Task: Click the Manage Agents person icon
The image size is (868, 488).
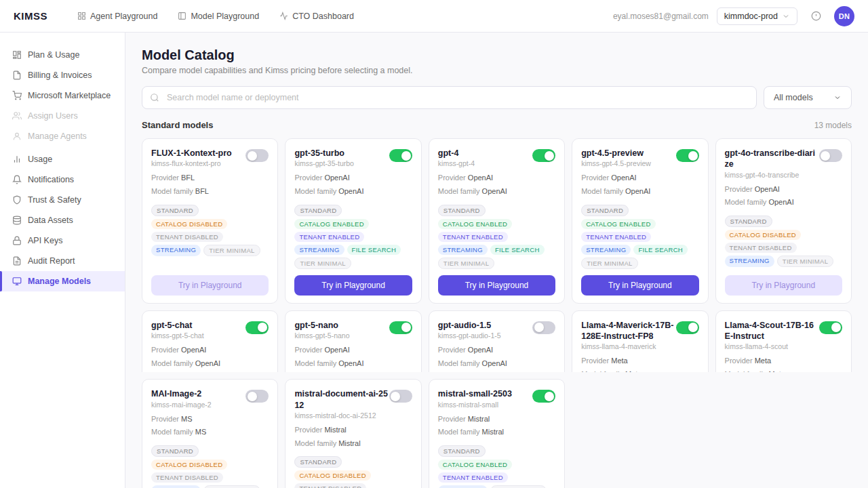Action: pos(17,136)
